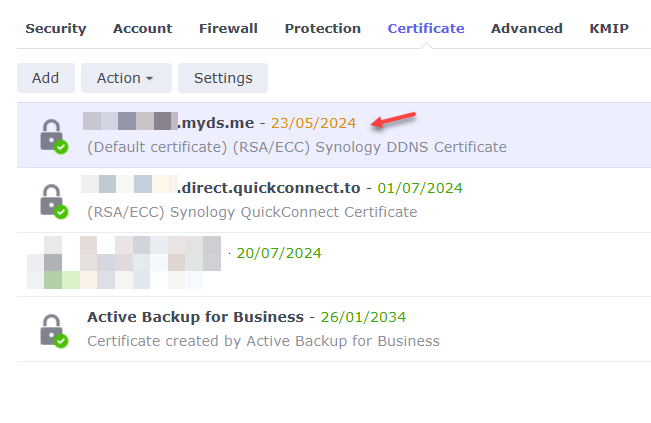This screenshot has height=423, width=651.
Task: Select Active Backup for Business certificate name
Action: click(195, 317)
